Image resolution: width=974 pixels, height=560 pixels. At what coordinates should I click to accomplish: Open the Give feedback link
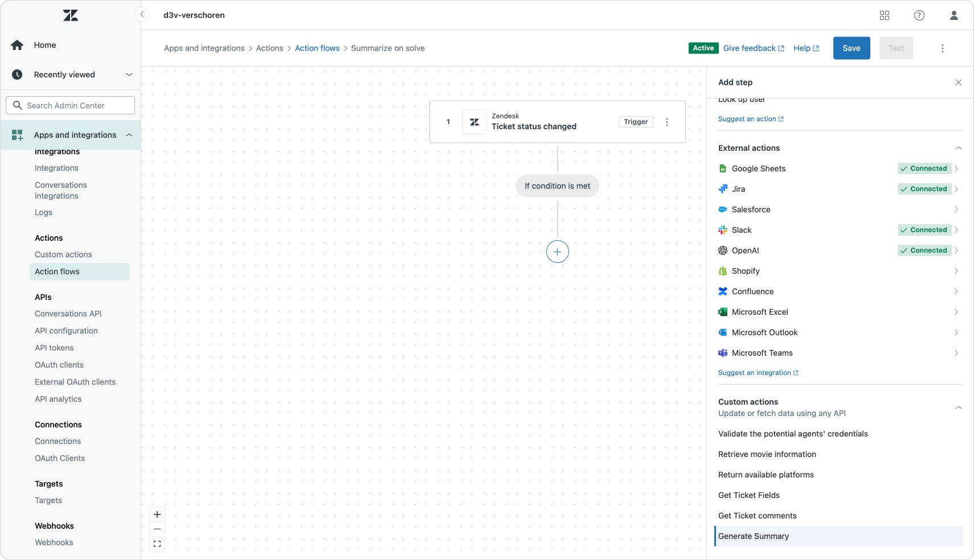click(753, 48)
